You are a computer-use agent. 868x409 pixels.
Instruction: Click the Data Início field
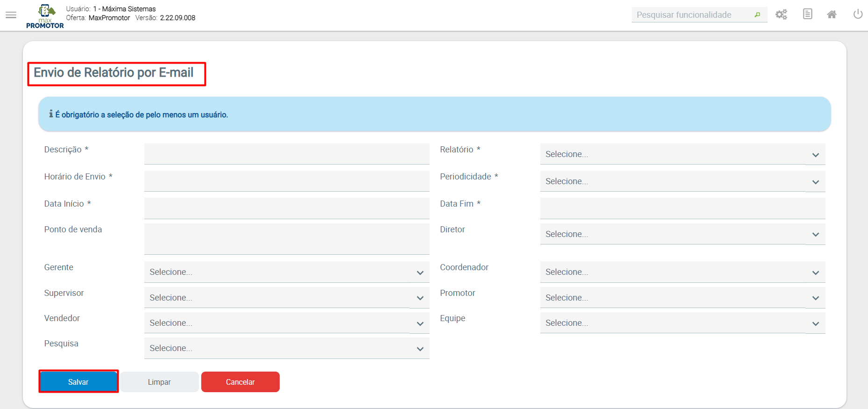(287, 208)
